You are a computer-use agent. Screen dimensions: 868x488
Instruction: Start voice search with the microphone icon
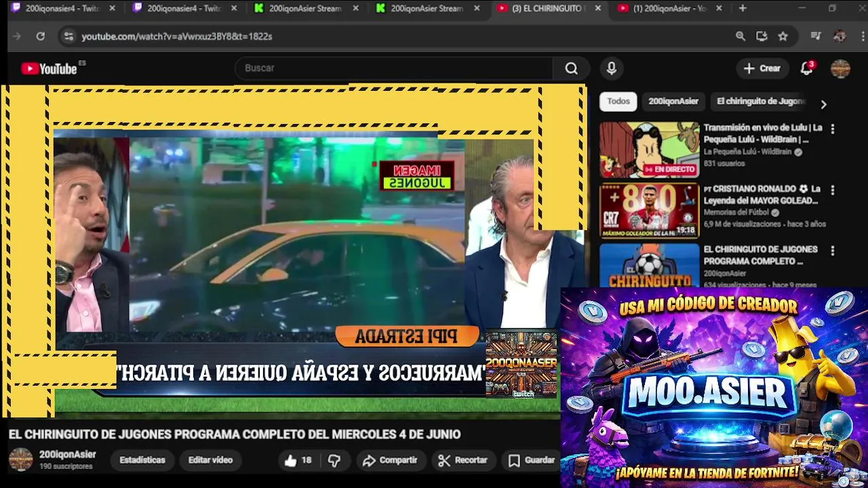pos(611,68)
